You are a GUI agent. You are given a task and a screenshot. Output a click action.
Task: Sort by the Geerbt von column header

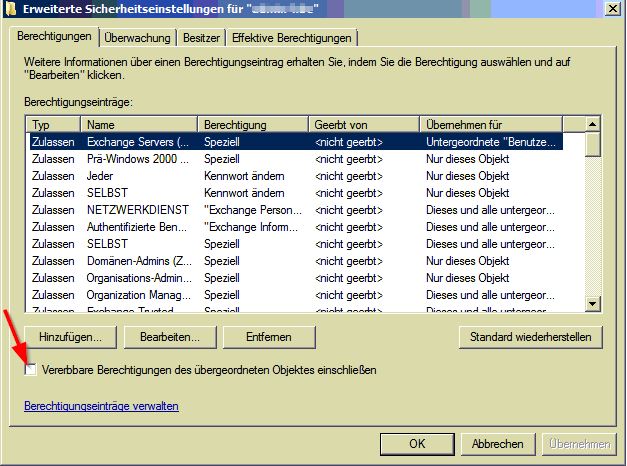tap(364, 125)
